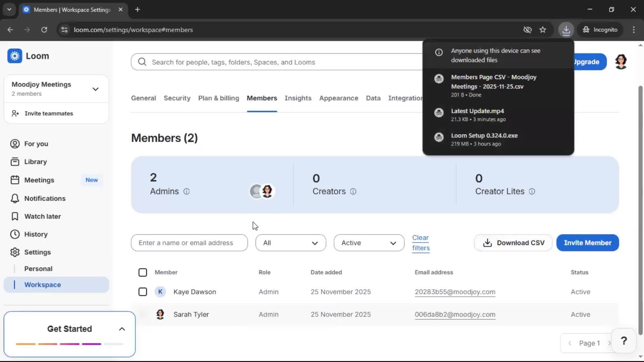
Task: Expand the Moodjoy Meetings workspace switcher
Action: click(95, 89)
